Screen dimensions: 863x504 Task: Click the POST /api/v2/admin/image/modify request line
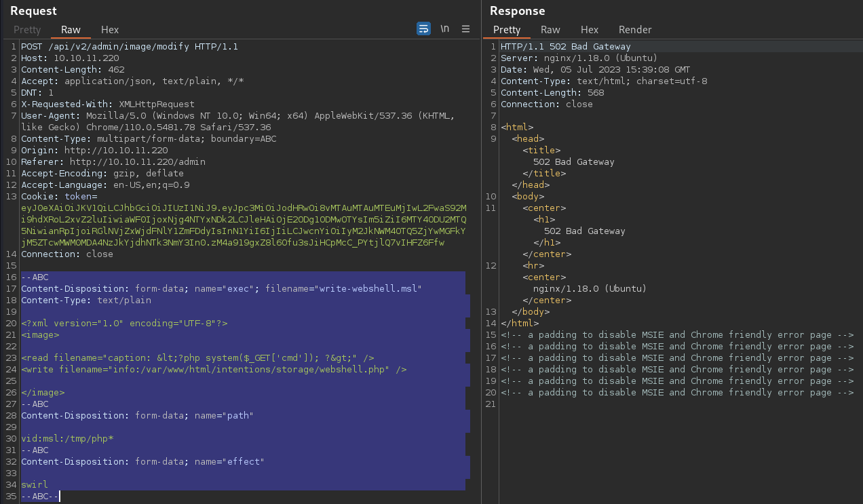pyautogui.click(x=130, y=47)
